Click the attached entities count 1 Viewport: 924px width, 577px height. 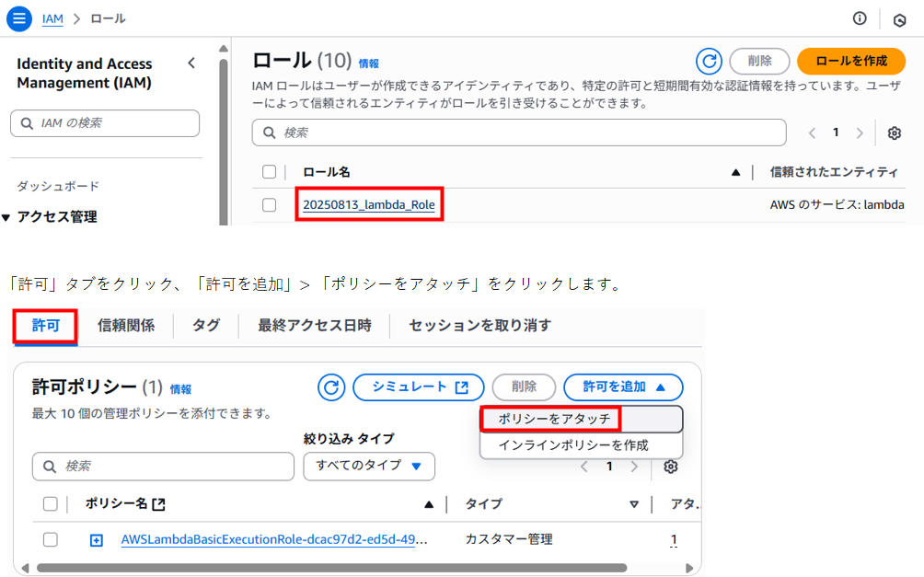(x=674, y=540)
